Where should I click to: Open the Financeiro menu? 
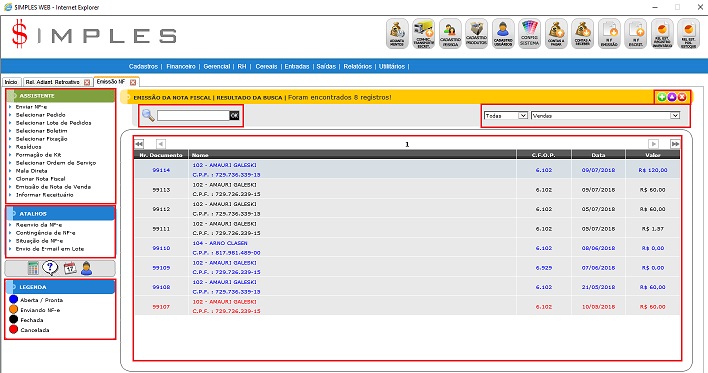[181, 66]
